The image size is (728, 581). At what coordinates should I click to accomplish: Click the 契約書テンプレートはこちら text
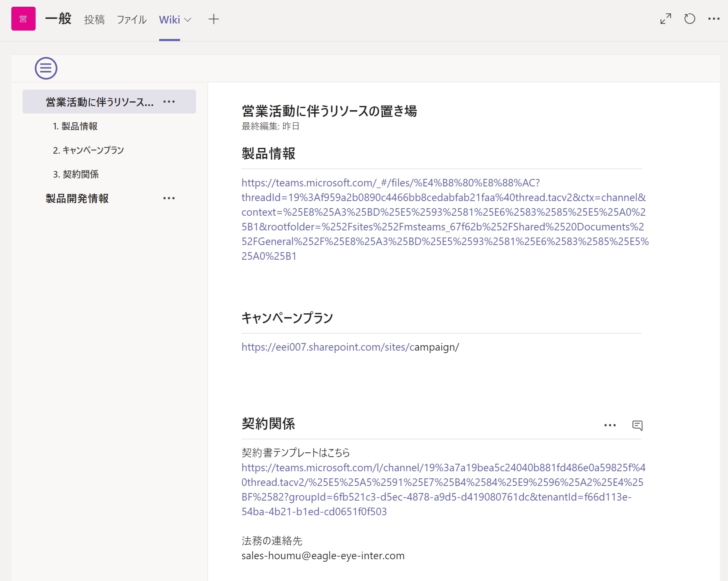pyautogui.click(x=296, y=453)
